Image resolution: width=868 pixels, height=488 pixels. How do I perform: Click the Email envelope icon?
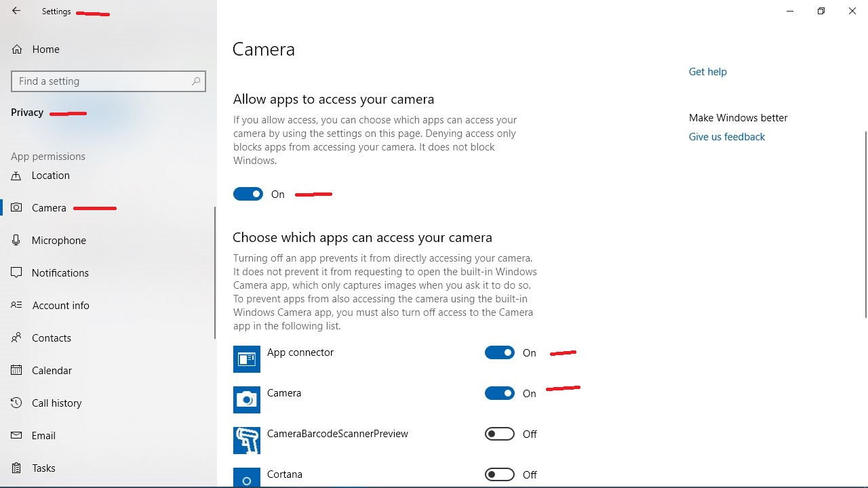(x=17, y=435)
